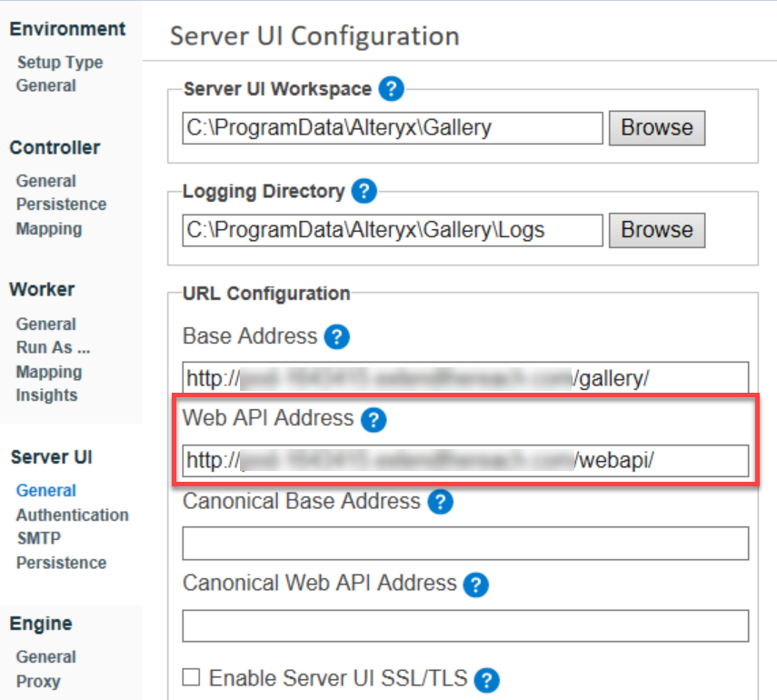Open help for Canonical Web API Address

(x=475, y=585)
